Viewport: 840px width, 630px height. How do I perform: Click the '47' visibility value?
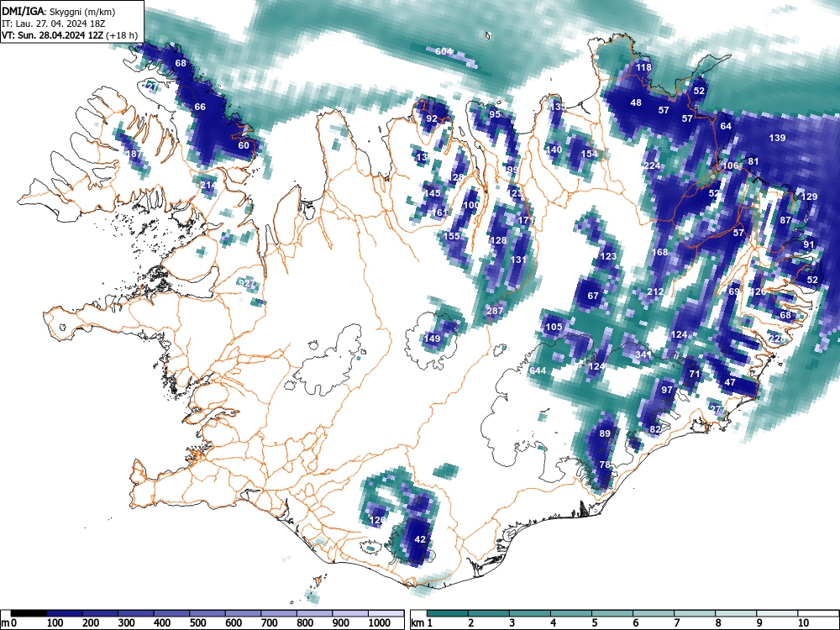730,382
